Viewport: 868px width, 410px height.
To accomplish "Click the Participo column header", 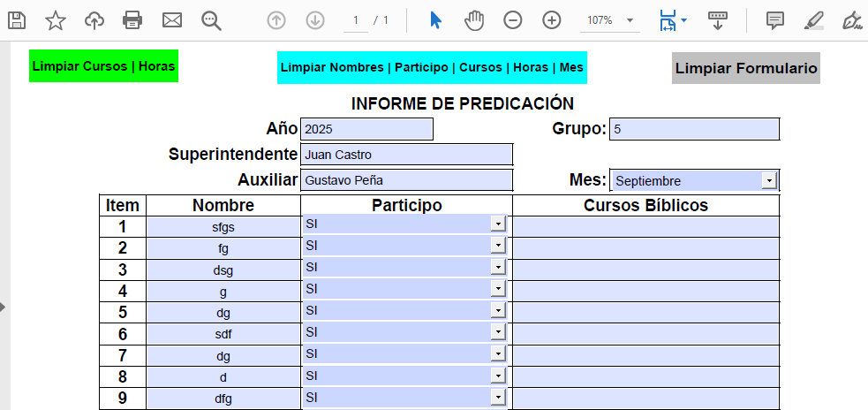I will pos(407,206).
